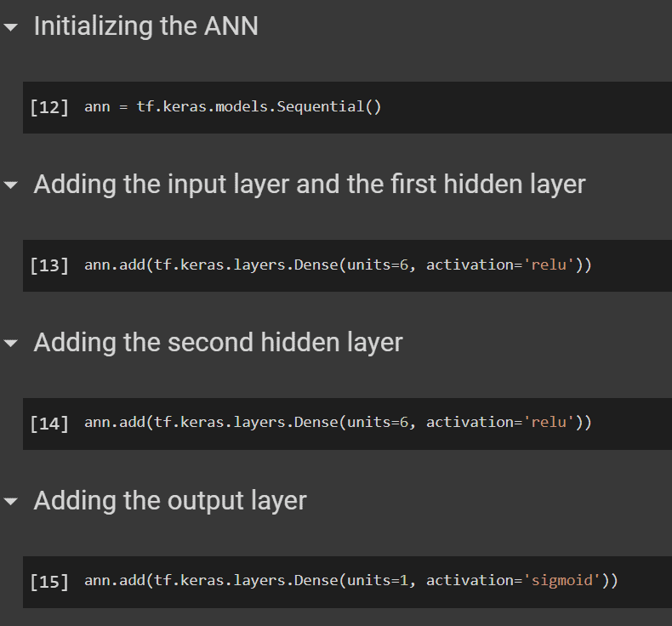Select the Adding the output layer heading
The image size is (672, 626).
170,501
